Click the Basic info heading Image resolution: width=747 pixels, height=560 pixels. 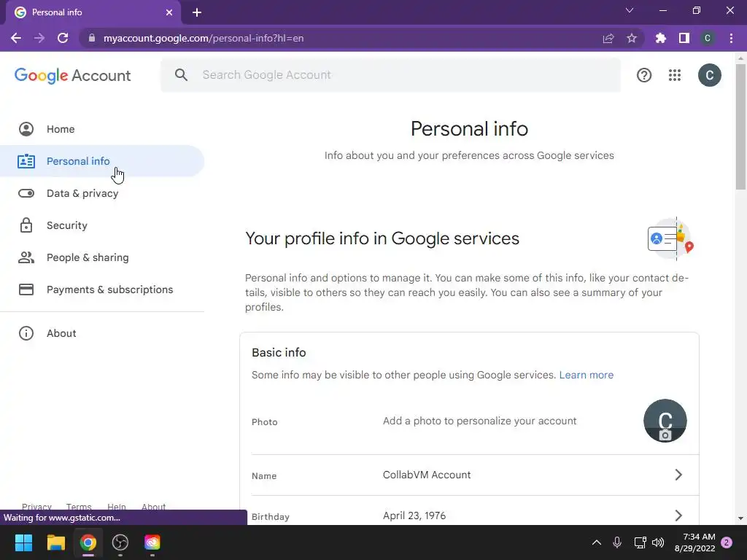(x=279, y=352)
